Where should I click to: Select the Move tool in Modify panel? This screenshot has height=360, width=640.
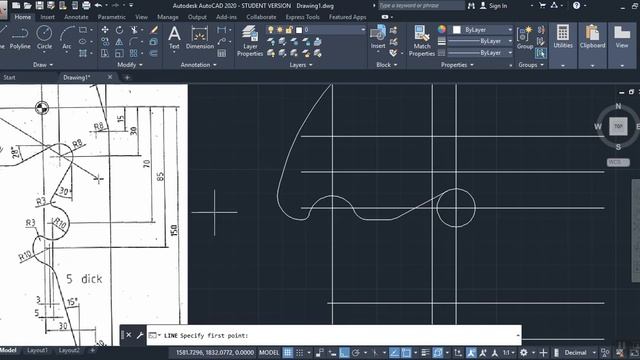click(105, 30)
